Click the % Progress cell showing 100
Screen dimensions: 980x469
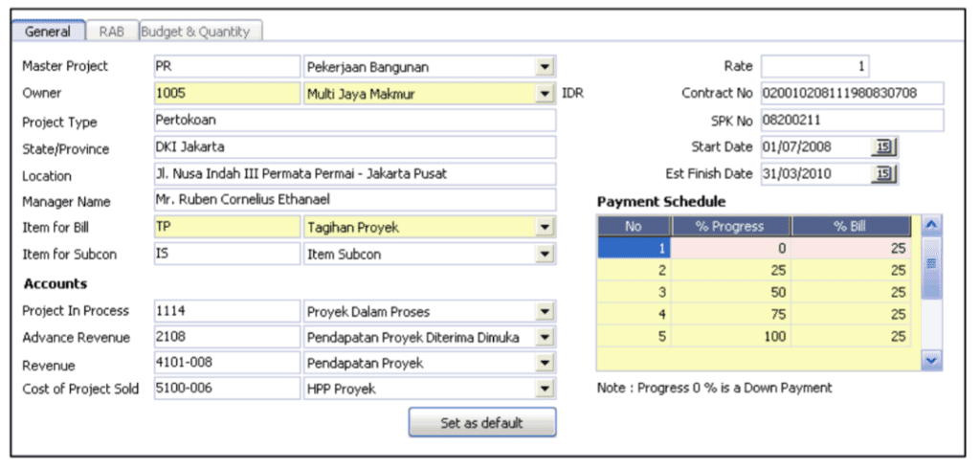coord(730,336)
